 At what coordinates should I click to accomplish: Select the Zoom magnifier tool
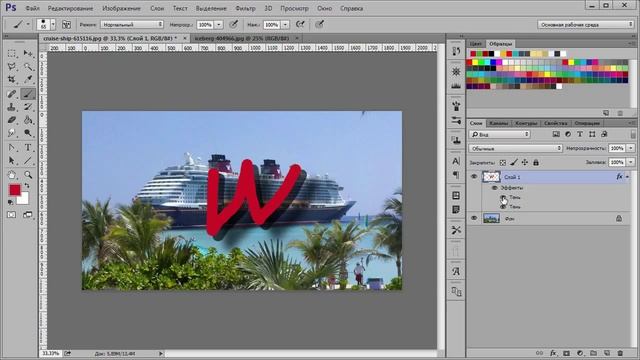[x=28, y=175]
